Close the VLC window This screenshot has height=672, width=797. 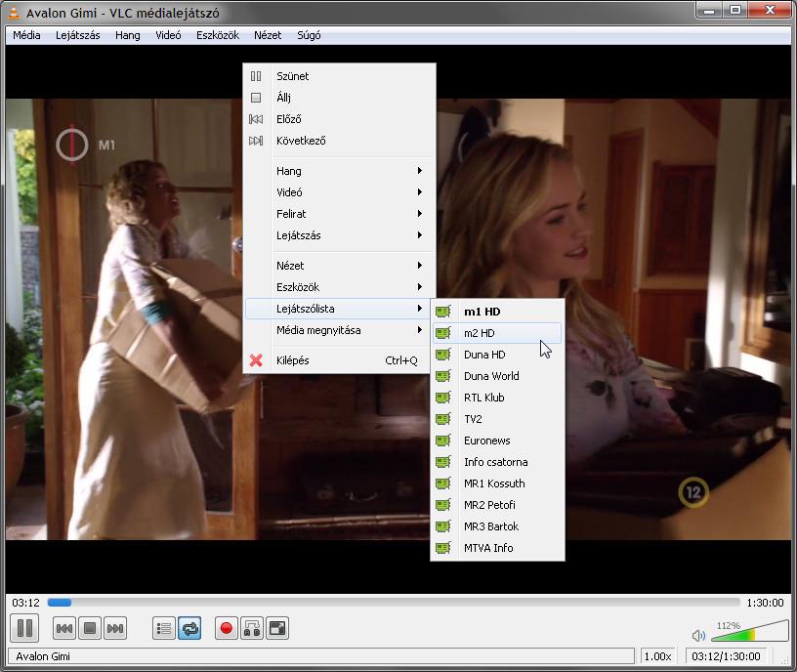(769, 10)
